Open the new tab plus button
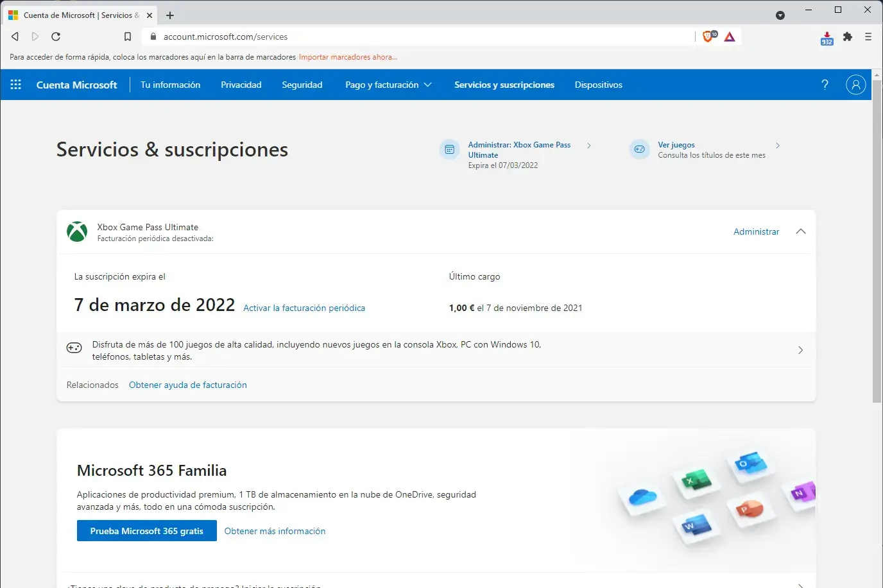Image resolution: width=883 pixels, height=588 pixels. (170, 15)
